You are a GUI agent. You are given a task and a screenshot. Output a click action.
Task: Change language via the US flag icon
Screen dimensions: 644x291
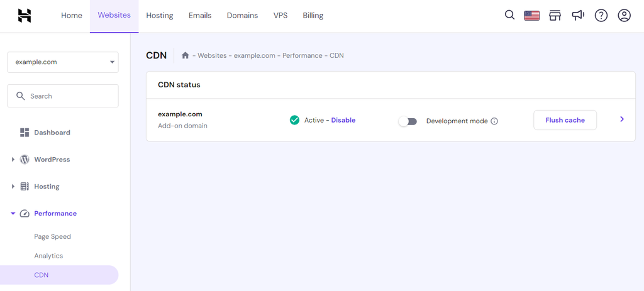532,16
